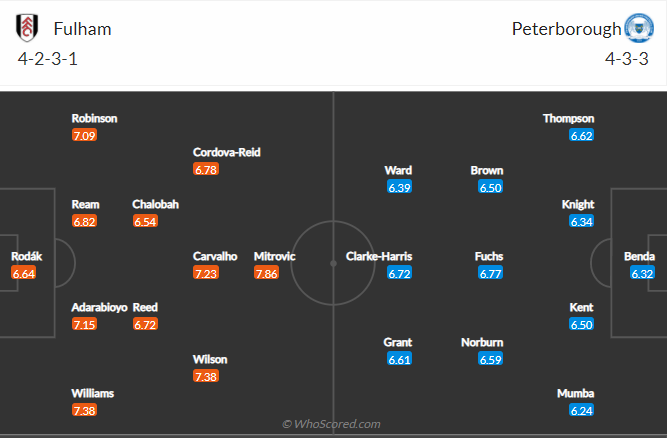The image size is (669, 438).
Task: Click Carvalho's 7.23 rating badge
Action: point(205,273)
